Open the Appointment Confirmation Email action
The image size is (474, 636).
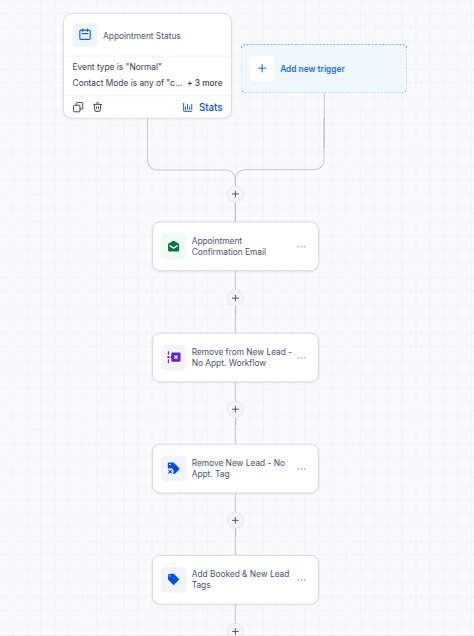[235, 246]
